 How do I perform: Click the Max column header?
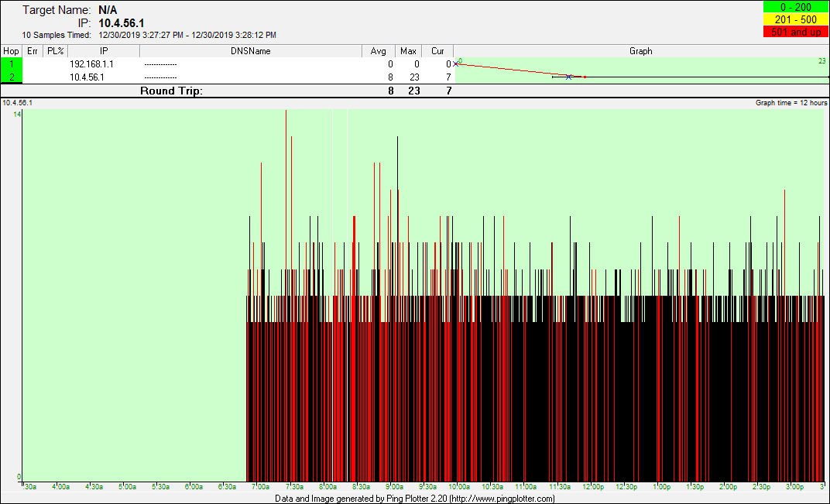409,51
